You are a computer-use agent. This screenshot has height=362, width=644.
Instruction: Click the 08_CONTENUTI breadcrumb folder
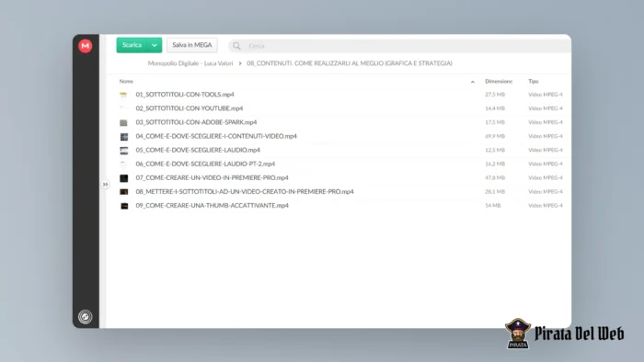pyautogui.click(x=349, y=63)
